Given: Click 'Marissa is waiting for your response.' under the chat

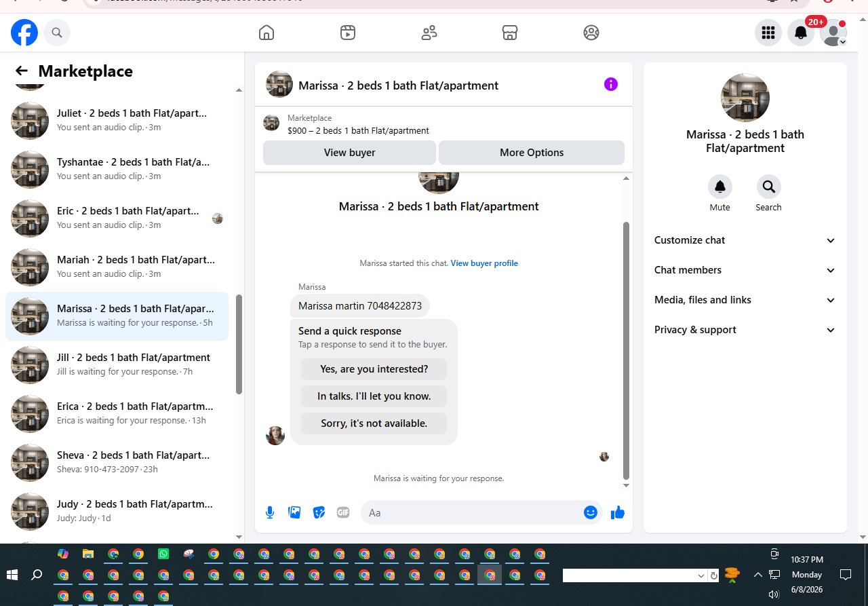Looking at the screenshot, I should [x=439, y=478].
